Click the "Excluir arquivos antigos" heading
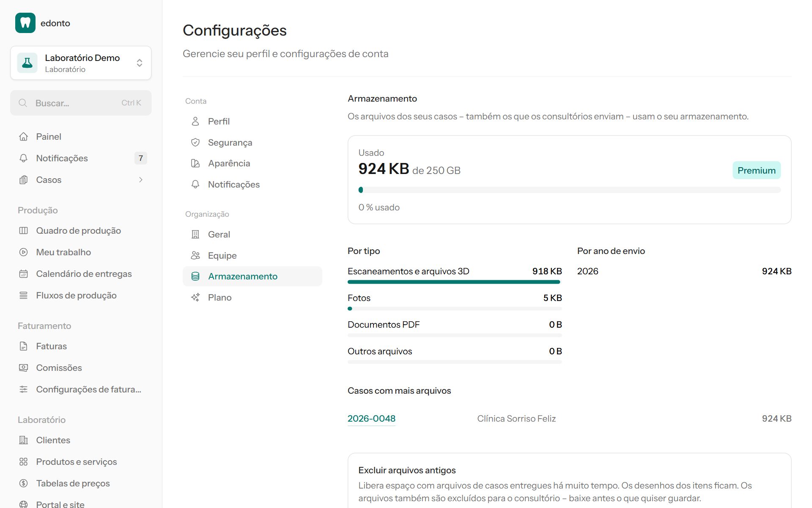The height and width of the screenshot is (508, 812). 407,470
